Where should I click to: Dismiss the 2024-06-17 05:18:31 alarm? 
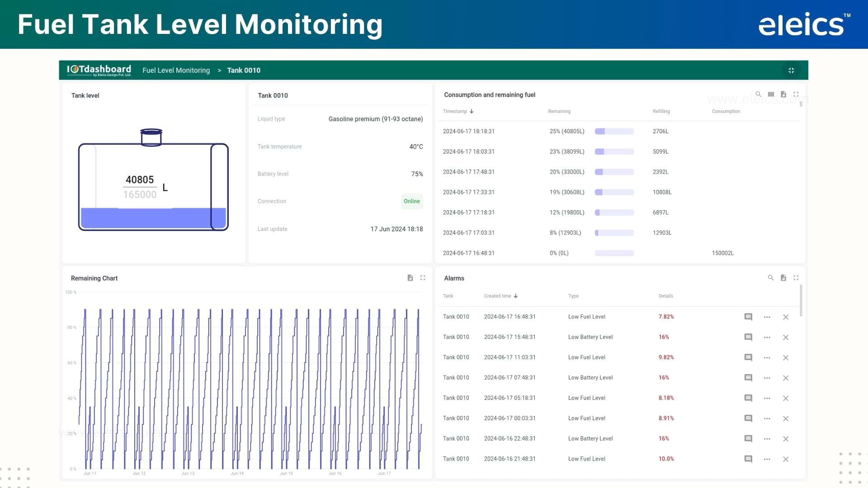click(786, 399)
